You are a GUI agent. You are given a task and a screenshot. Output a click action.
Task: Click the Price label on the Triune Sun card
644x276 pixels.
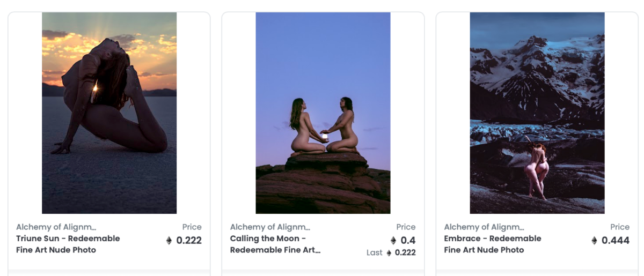[x=192, y=227]
